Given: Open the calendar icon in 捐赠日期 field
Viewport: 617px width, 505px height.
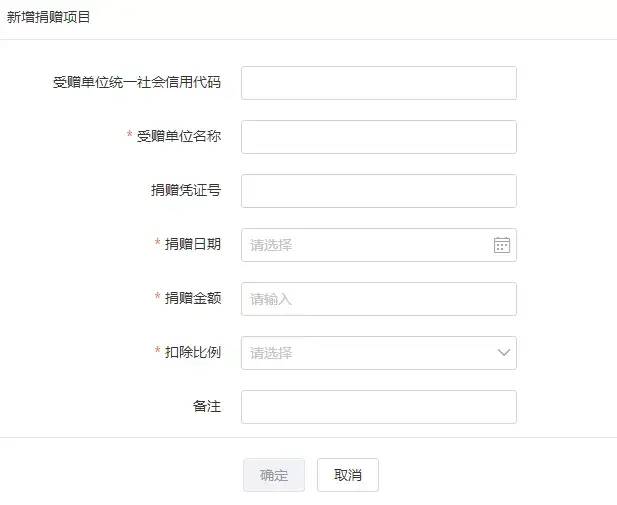Looking at the screenshot, I should (502, 245).
